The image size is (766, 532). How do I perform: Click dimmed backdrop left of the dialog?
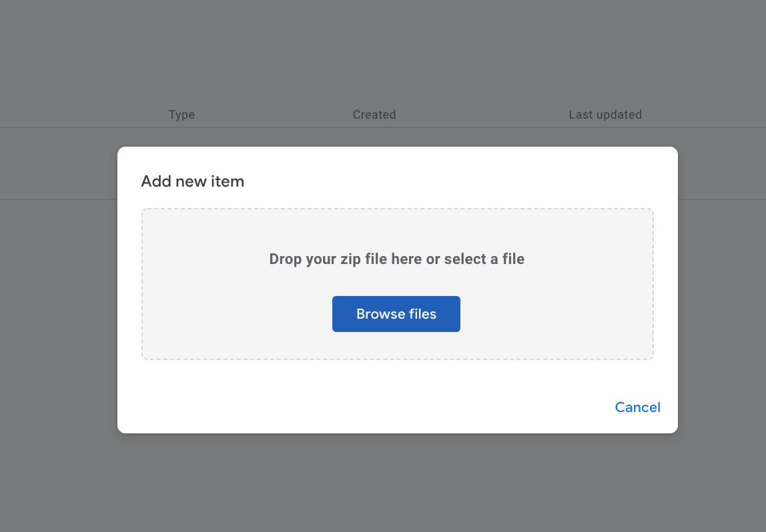pyautogui.click(x=59, y=300)
